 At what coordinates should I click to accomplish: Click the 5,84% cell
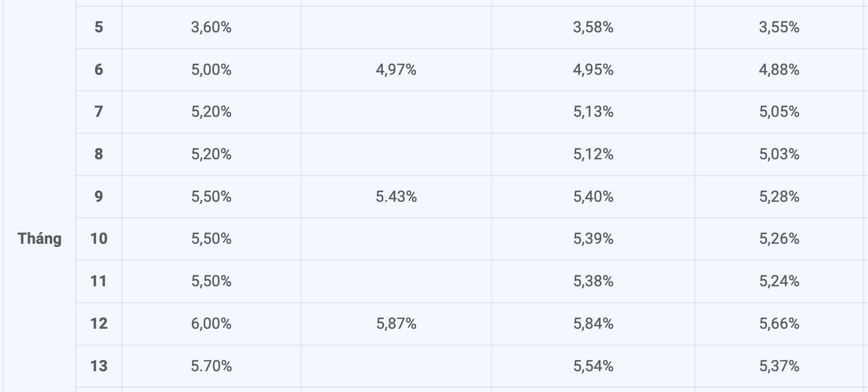coord(593,323)
